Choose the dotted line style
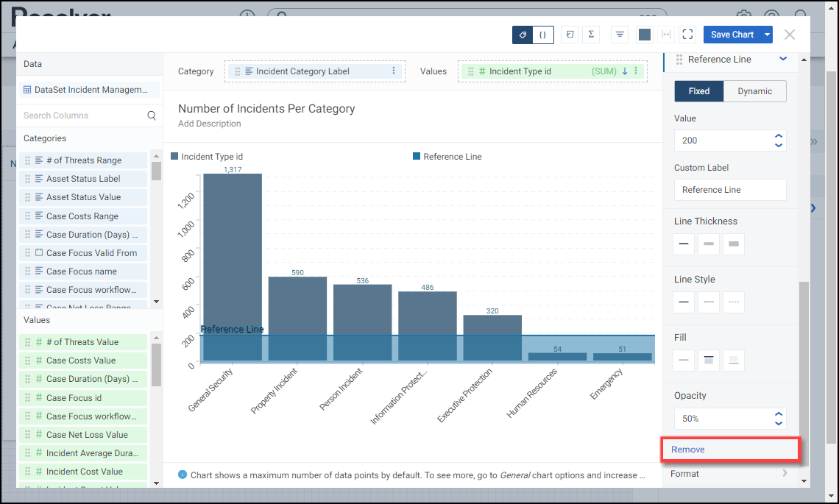 pos(733,302)
